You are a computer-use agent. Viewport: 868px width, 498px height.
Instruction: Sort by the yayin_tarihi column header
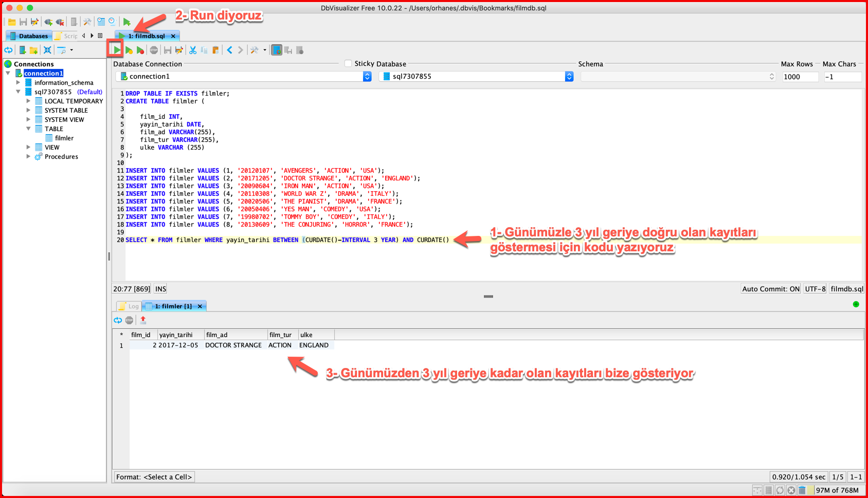[x=180, y=335]
